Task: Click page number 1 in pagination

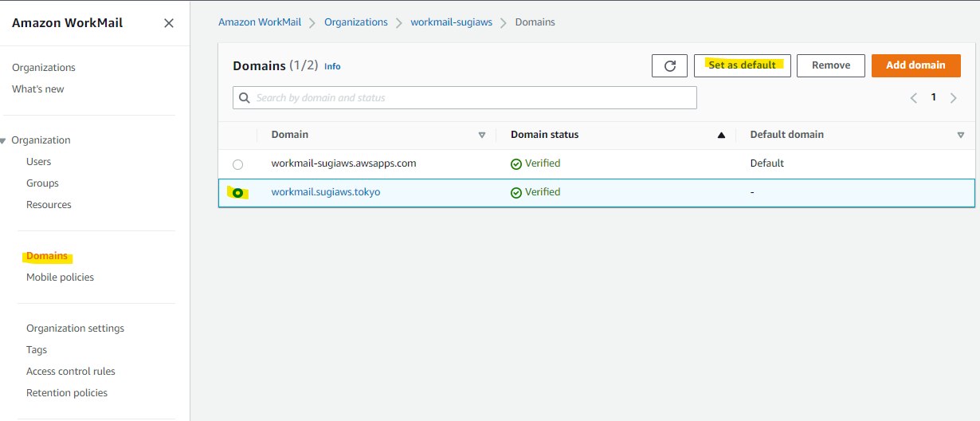Action: pos(934,97)
